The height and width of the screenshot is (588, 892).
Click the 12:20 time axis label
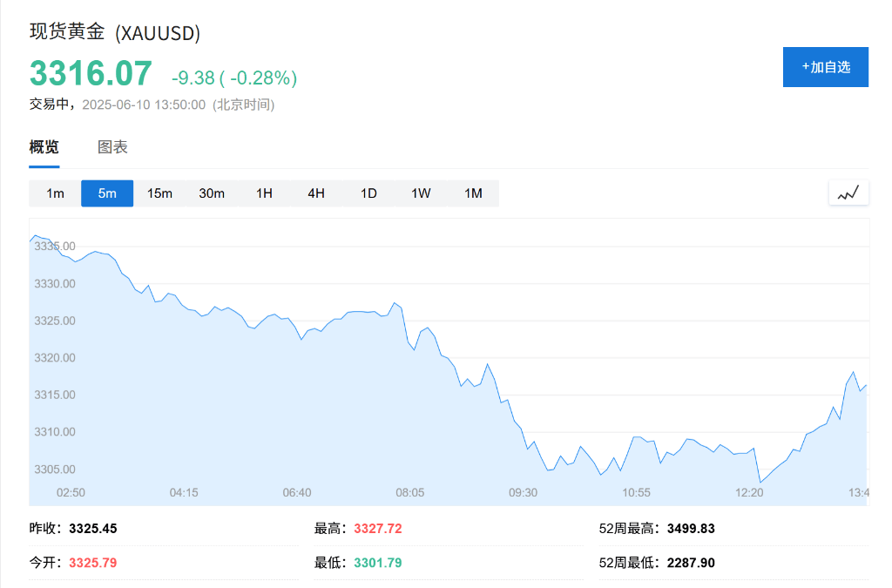point(749,492)
